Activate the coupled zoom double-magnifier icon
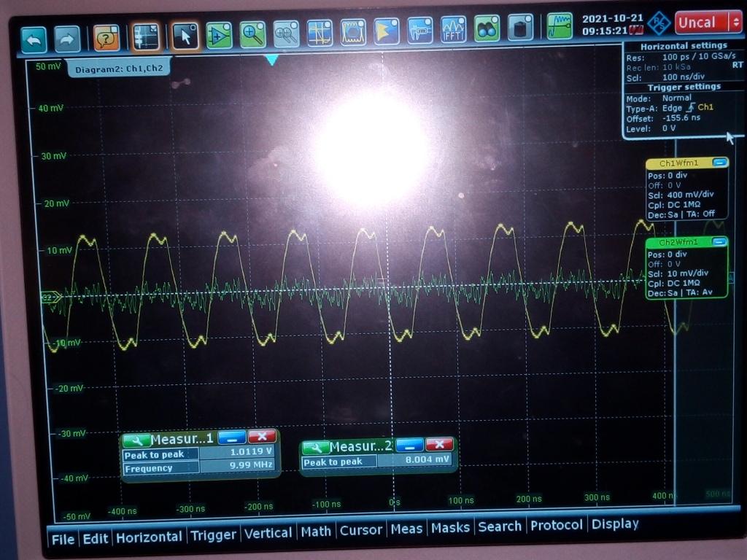 pyautogui.click(x=286, y=34)
